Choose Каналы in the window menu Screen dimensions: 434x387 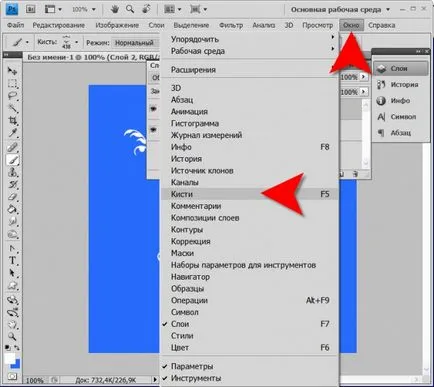point(249,182)
